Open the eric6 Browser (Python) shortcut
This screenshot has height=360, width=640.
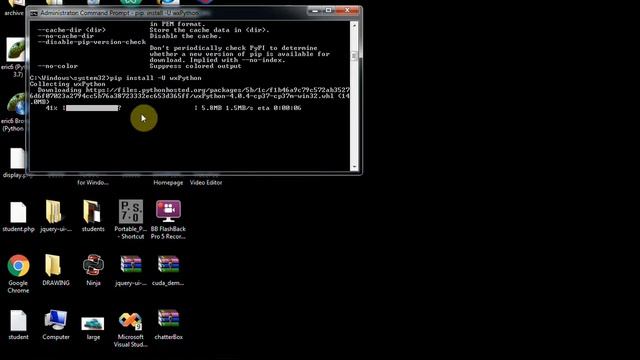pyautogui.click(x=16, y=104)
